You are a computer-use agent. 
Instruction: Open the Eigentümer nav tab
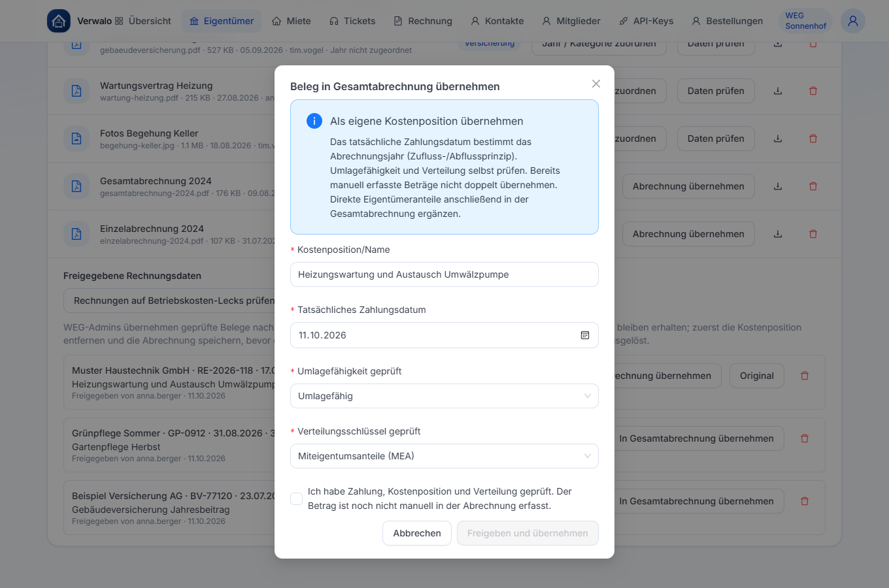(222, 21)
